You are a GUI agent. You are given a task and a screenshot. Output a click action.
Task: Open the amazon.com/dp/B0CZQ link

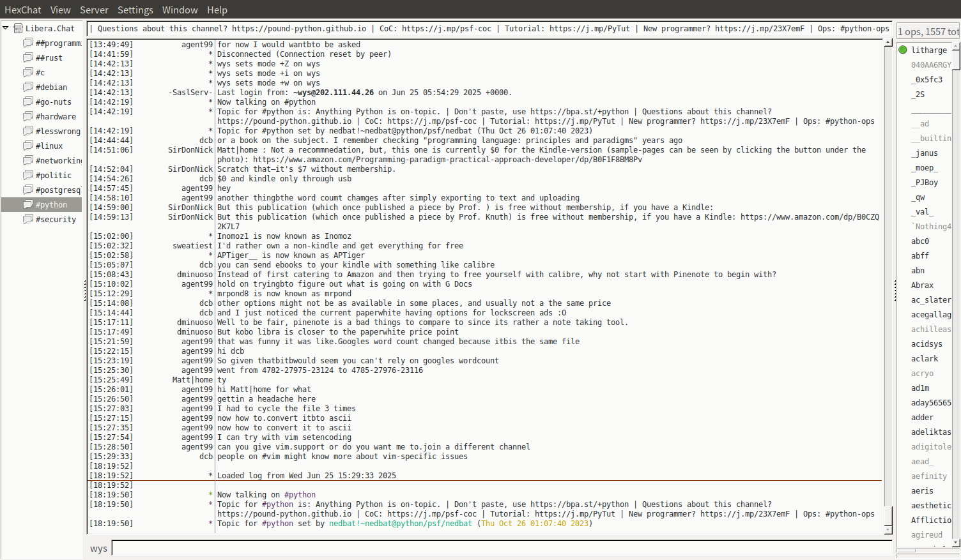pos(810,217)
